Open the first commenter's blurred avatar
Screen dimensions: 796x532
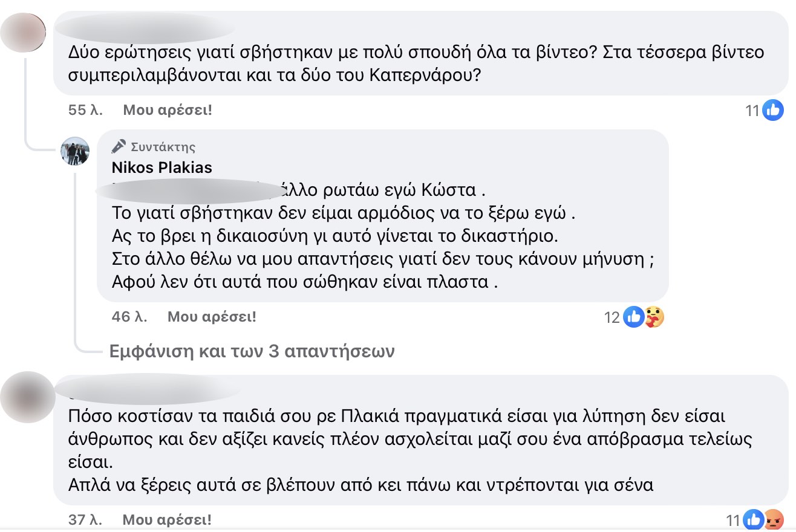coord(24,31)
